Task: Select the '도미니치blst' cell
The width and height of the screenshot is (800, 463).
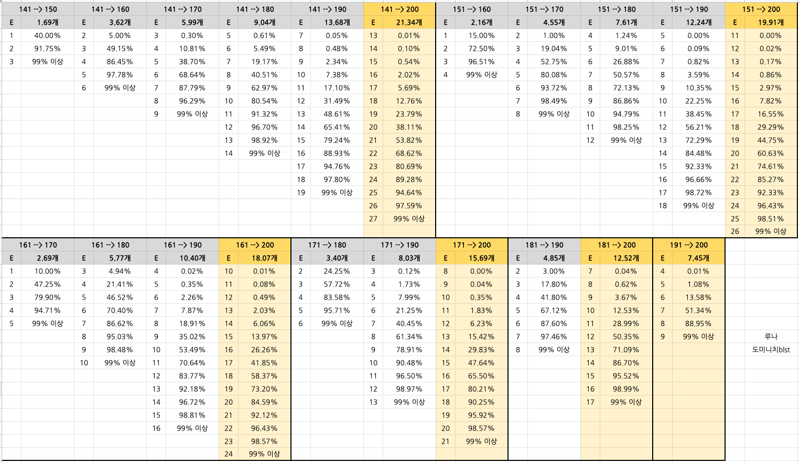Action: (x=771, y=350)
